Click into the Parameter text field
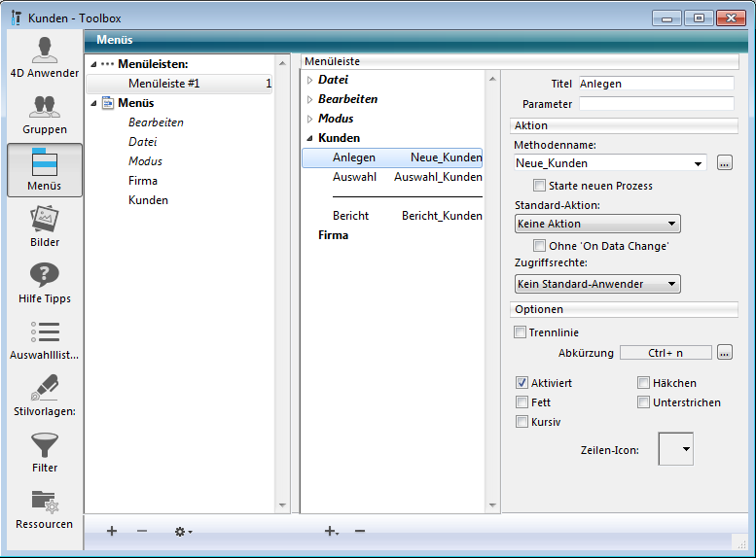Image resolution: width=756 pixels, height=558 pixels. (x=656, y=103)
